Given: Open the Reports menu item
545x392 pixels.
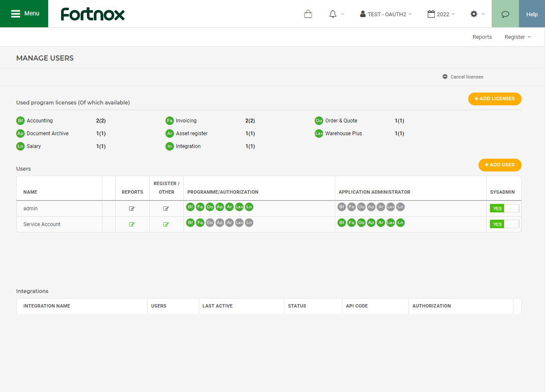Looking at the screenshot, I should pos(482,37).
